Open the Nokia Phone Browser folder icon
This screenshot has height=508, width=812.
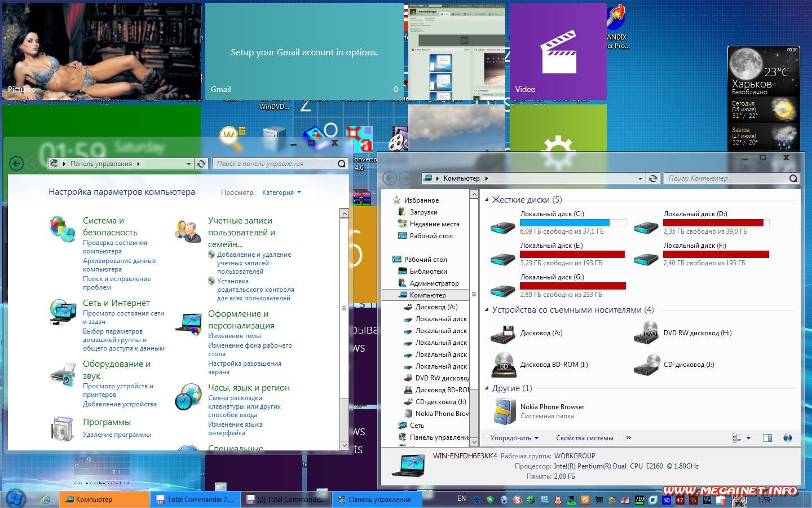504,411
